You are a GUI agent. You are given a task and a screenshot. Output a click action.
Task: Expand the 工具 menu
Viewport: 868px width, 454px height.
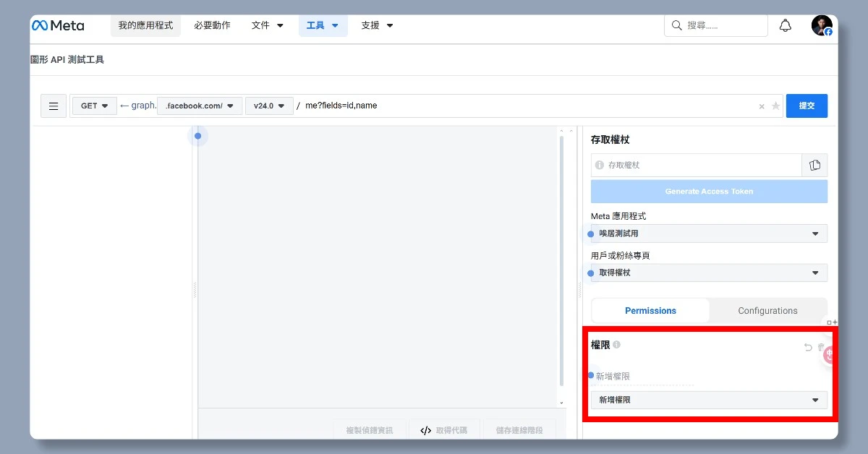pyautogui.click(x=323, y=25)
